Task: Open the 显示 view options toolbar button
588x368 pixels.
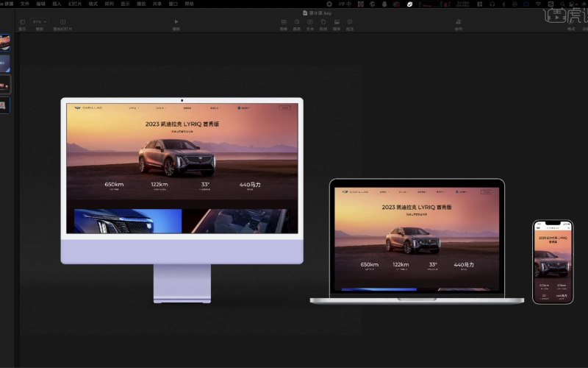Action: click(x=22, y=24)
